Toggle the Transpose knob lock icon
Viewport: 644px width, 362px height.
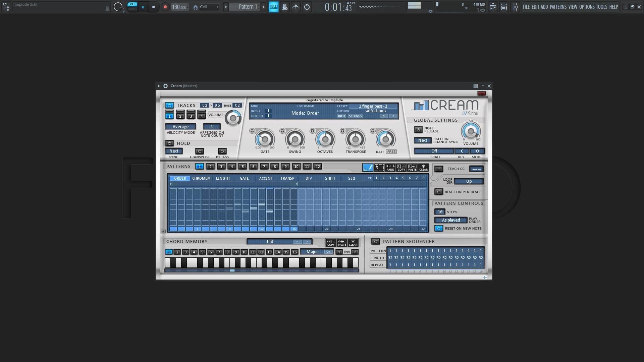click(x=342, y=131)
